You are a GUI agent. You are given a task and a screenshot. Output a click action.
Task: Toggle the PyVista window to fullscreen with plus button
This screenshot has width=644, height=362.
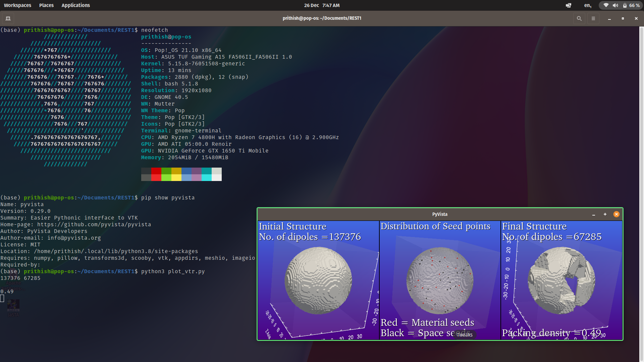point(605,214)
